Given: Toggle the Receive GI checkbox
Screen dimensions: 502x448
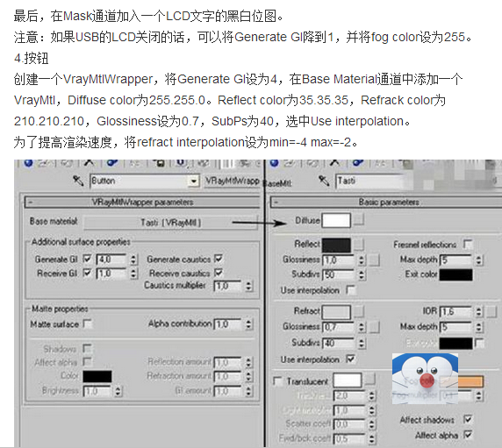Looking at the screenshot, I should [x=87, y=273].
